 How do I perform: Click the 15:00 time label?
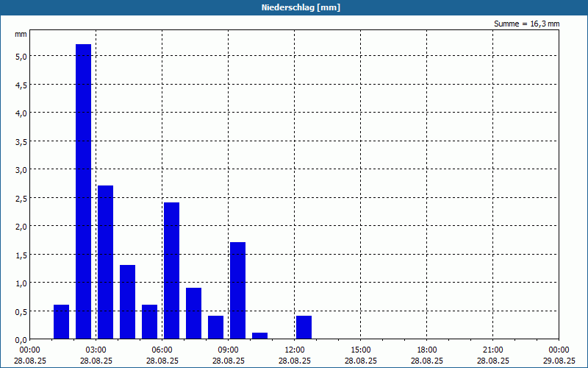[x=361, y=350]
